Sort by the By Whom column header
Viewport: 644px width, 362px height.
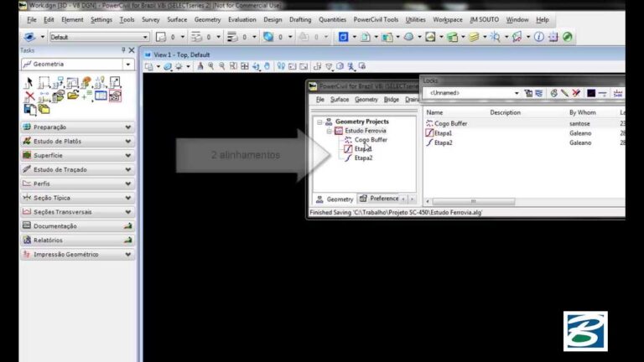[x=583, y=112]
